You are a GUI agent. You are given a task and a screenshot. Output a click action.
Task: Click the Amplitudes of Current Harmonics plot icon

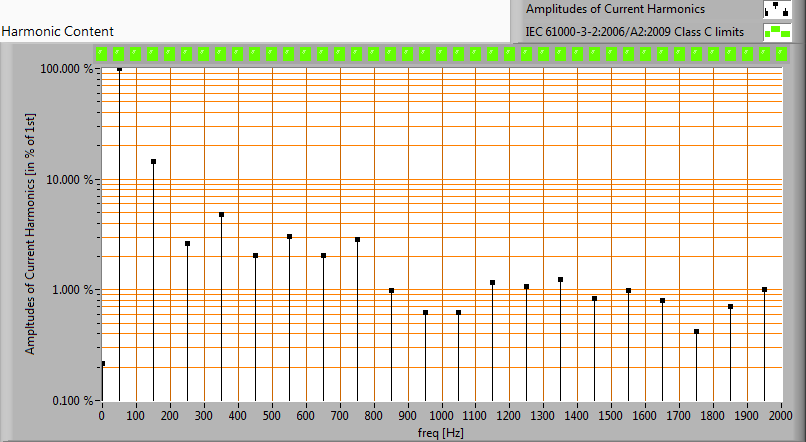tap(776, 10)
